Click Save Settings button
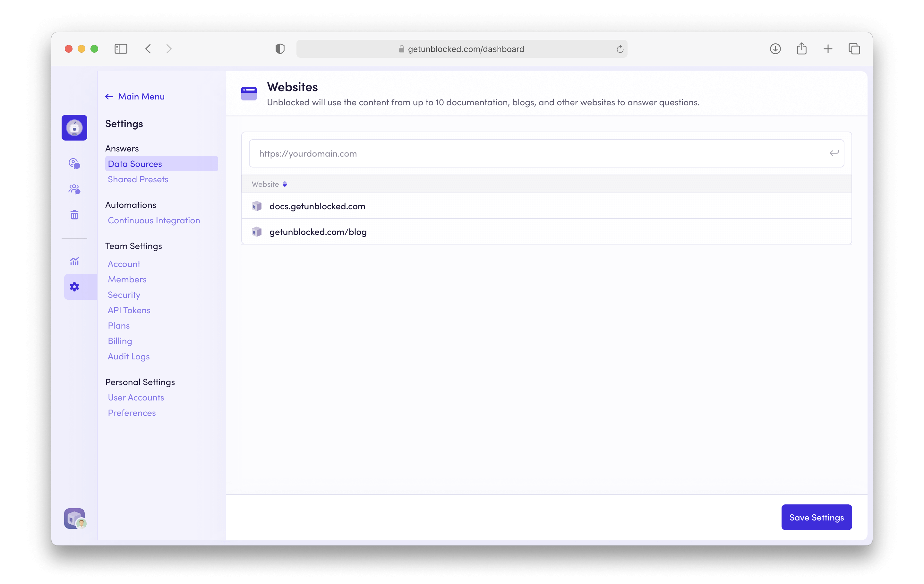 pyautogui.click(x=816, y=517)
